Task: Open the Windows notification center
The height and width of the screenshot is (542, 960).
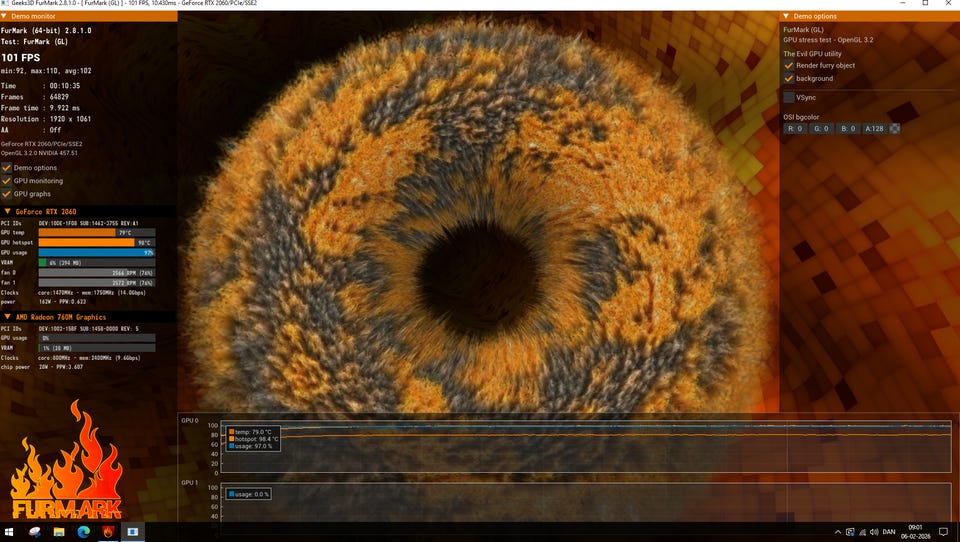Action: (x=943, y=532)
